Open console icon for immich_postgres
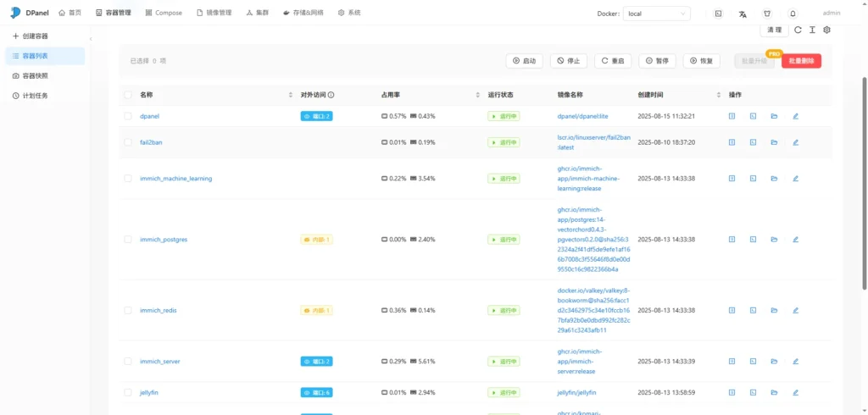Screen dimensions: 868x415 (x=753, y=240)
